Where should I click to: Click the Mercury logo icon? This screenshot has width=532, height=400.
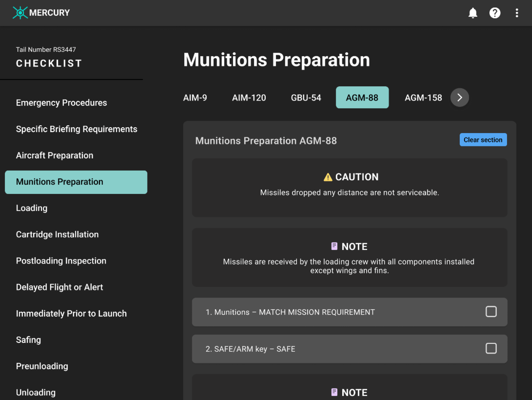20,13
